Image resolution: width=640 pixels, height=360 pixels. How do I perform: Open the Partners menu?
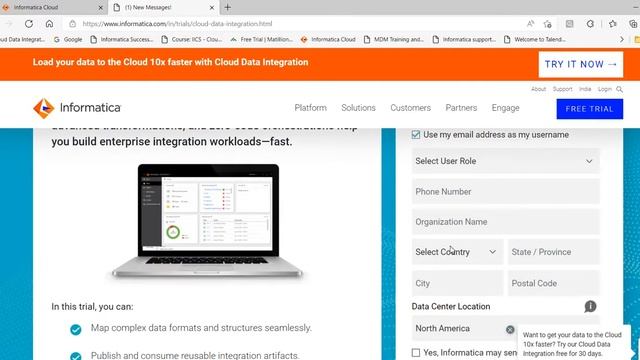(x=461, y=108)
